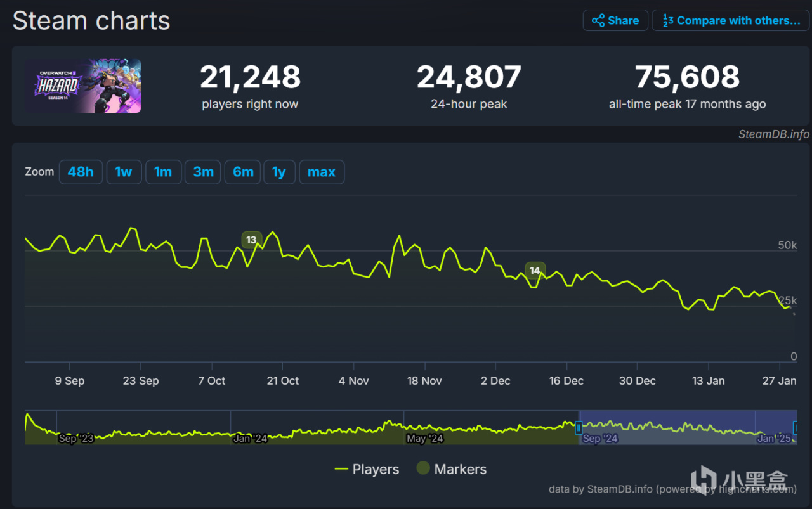Click Sep '23 in the navigator
The width and height of the screenshot is (812, 509).
point(76,438)
